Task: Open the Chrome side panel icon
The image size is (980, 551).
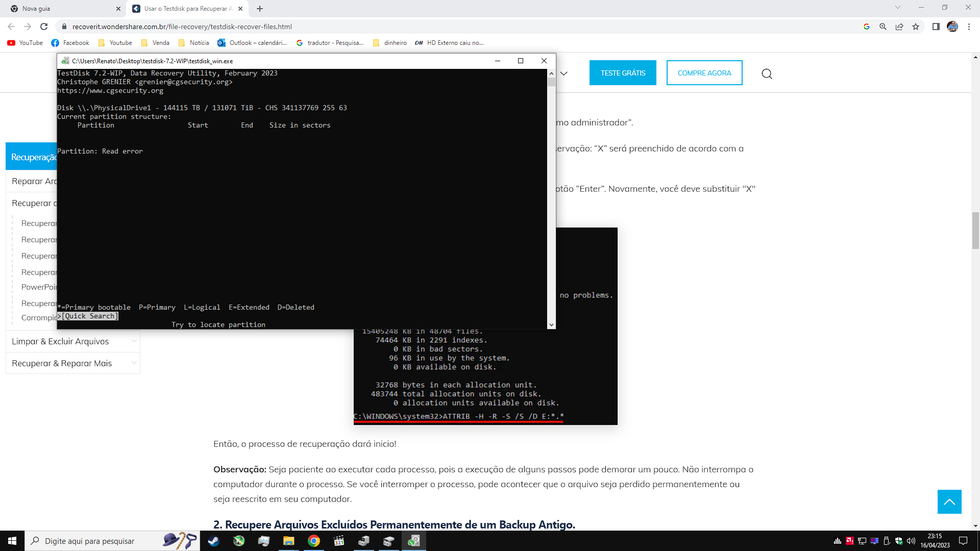Action: coord(936,27)
